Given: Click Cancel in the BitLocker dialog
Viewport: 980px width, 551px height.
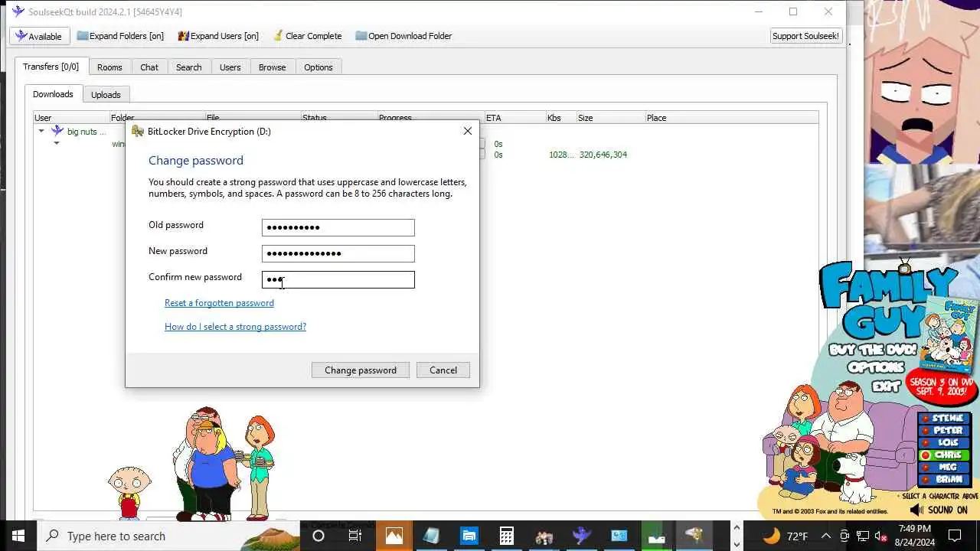Looking at the screenshot, I should tap(443, 370).
